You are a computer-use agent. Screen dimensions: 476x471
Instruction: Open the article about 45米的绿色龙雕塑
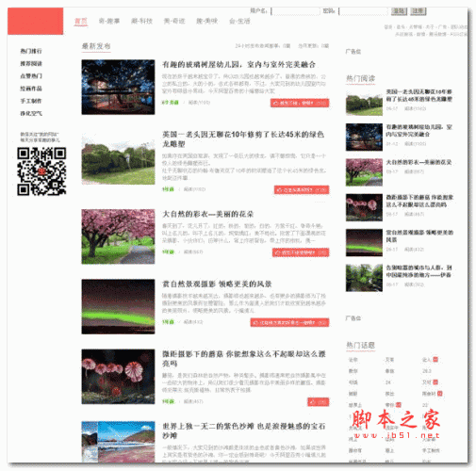[x=243, y=139]
